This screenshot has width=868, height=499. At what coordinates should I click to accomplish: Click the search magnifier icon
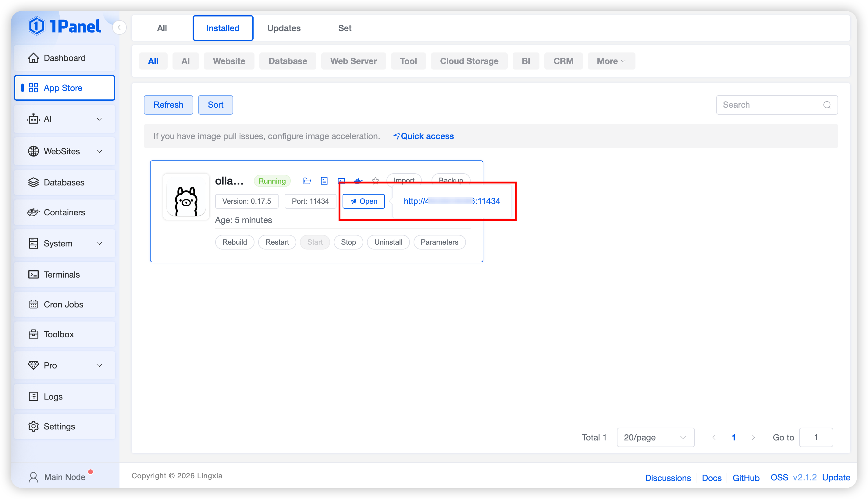827,105
